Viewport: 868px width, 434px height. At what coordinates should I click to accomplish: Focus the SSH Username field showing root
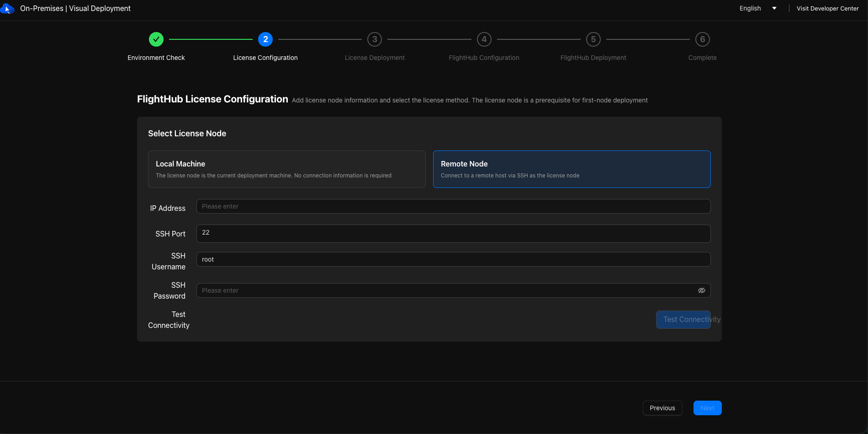(x=454, y=259)
